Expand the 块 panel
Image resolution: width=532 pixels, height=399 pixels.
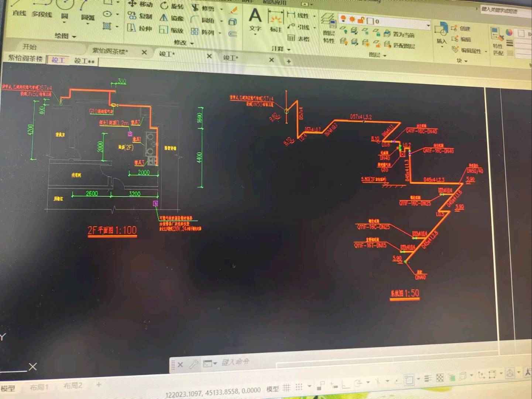point(462,60)
